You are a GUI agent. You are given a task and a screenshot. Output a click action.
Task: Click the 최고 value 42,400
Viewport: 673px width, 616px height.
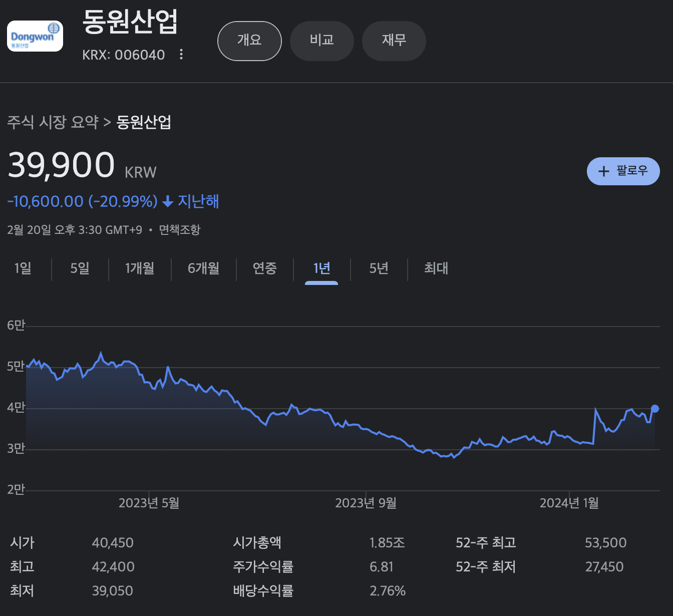coord(113,567)
